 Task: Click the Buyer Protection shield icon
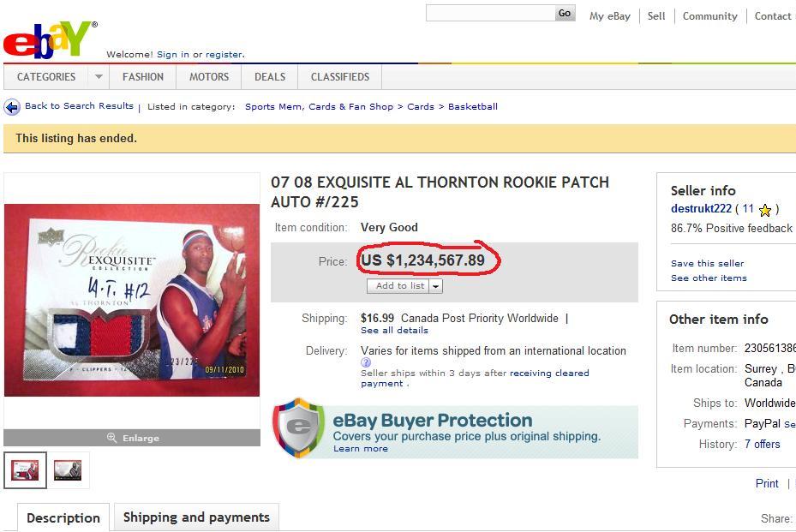click(298, 428)
